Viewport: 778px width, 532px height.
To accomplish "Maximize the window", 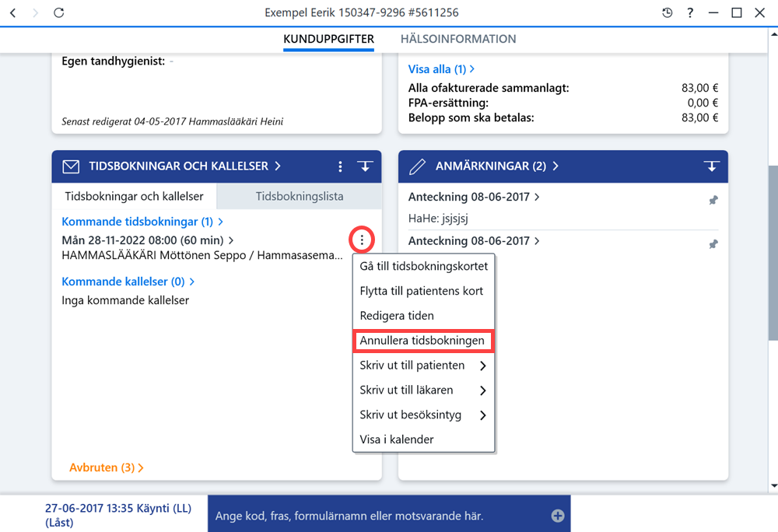I will 737,13.
